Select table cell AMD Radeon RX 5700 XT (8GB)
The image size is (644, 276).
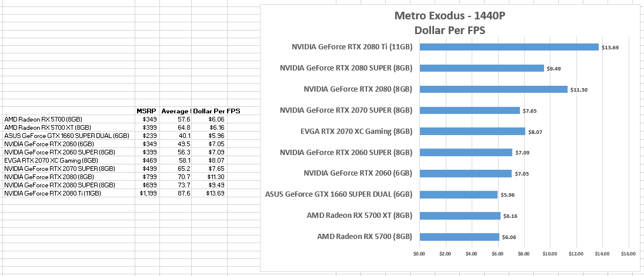[x=69, y=127]
